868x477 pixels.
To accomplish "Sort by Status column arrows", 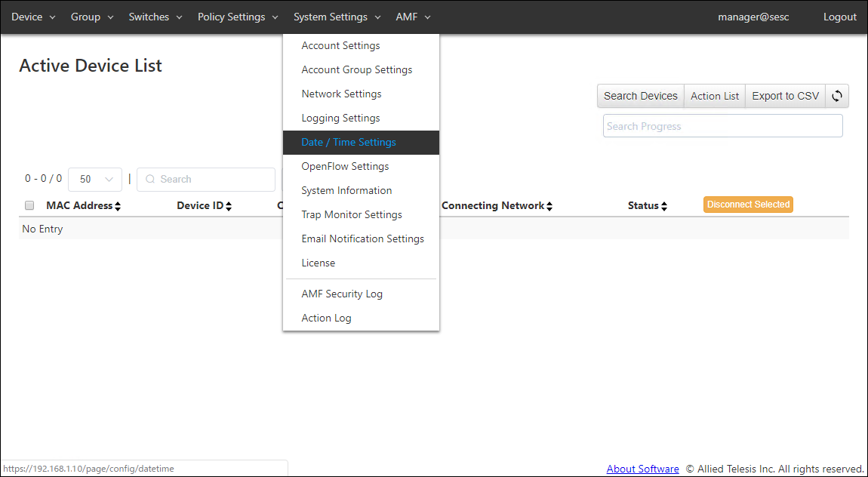I will pos(663,206).
